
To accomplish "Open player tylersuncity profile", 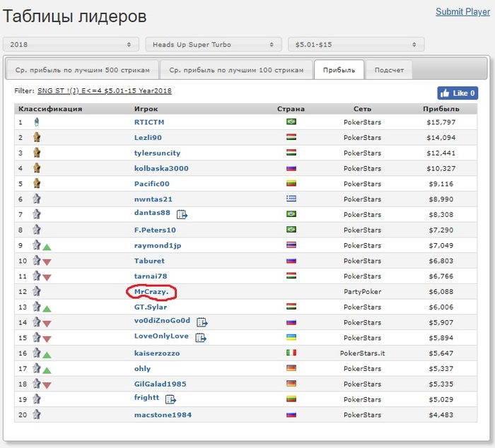I will click(157, 153).
